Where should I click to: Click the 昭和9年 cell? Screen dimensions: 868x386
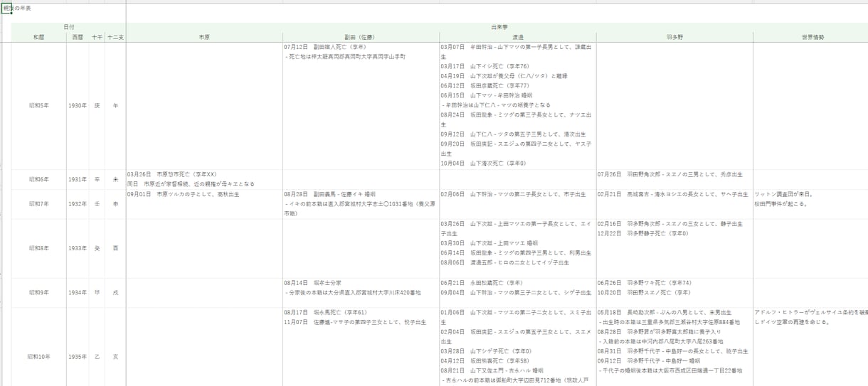(38, 292)
